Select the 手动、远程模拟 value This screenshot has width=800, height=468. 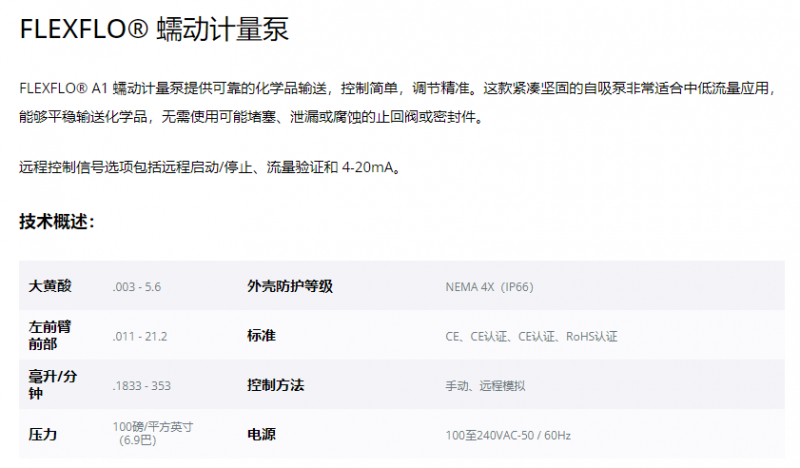[x=485, y=385]
